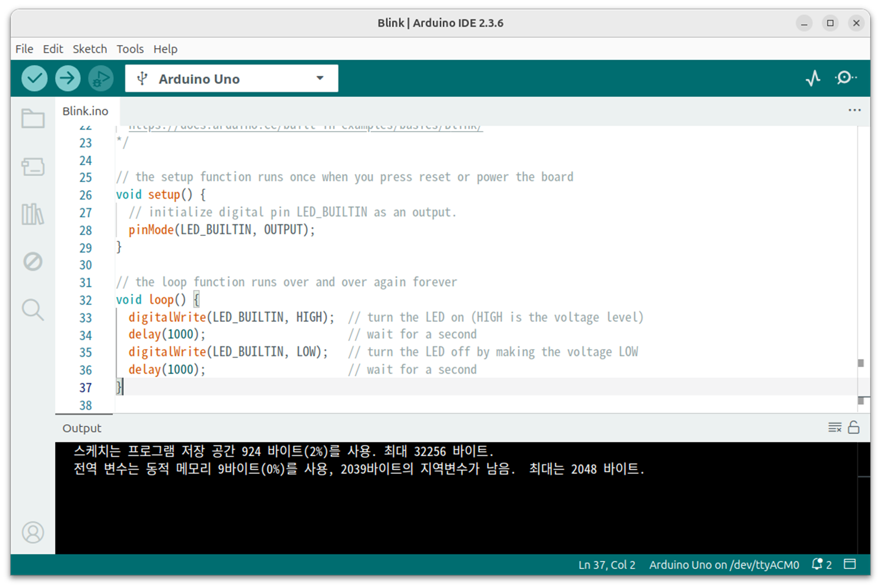
Task: Open the Serial Plotter
Action: click(x=813, y=79)
